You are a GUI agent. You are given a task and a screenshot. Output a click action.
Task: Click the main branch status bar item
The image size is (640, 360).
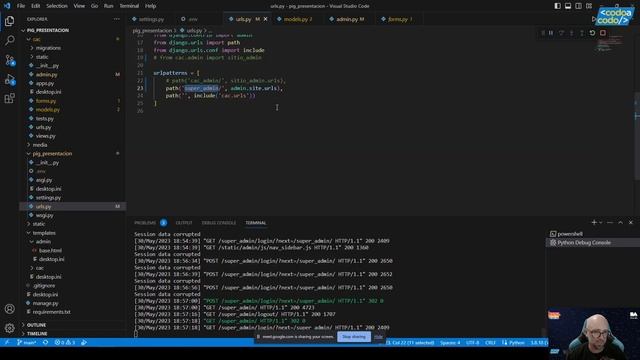pos(27,342)
